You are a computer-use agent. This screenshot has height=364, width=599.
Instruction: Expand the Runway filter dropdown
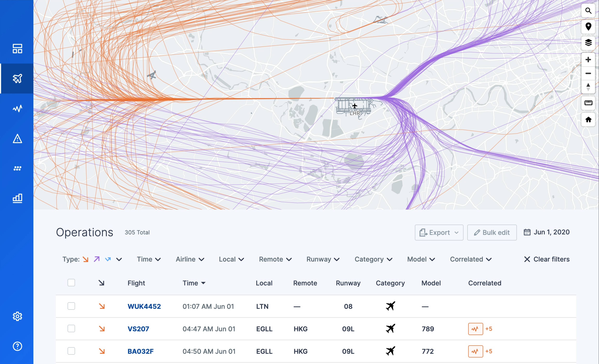click(x=323, y=259)
